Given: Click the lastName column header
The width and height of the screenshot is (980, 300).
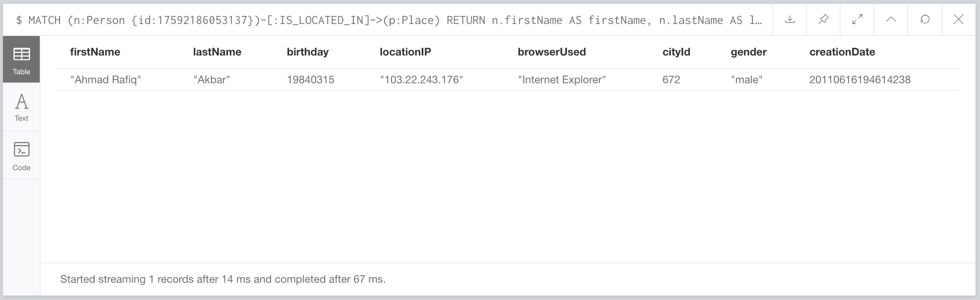Looking at the screenshot, I should point(217,52).
